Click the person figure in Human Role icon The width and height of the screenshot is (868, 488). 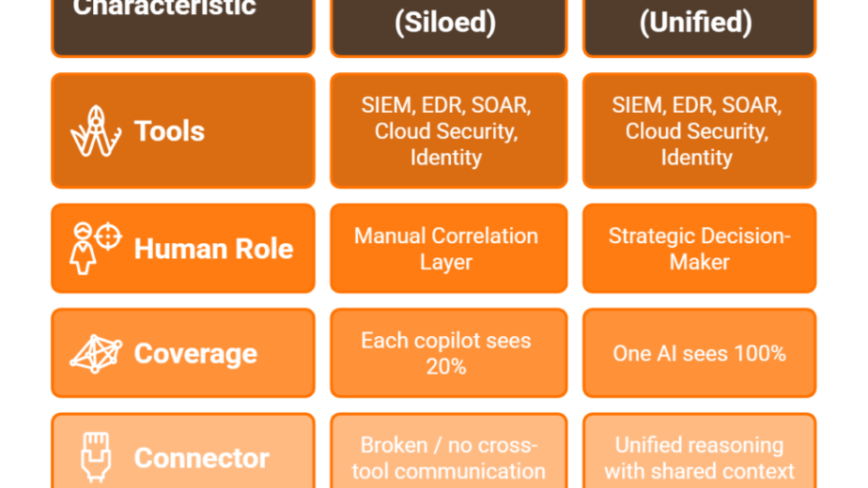tap(84, 252)
